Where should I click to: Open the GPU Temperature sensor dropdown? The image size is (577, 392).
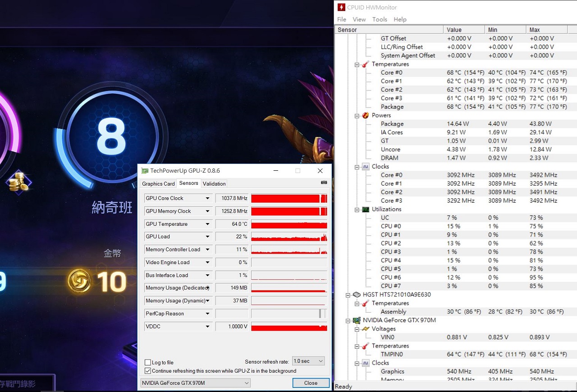208,224
